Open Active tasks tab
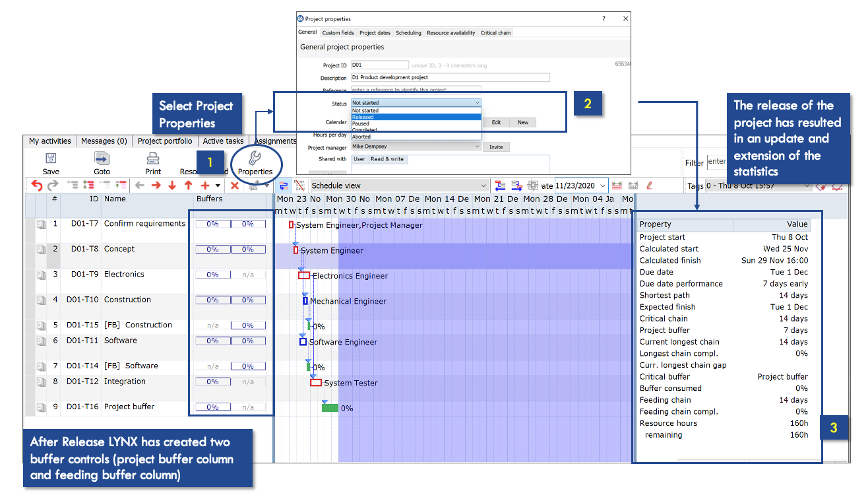 (223, 141)
